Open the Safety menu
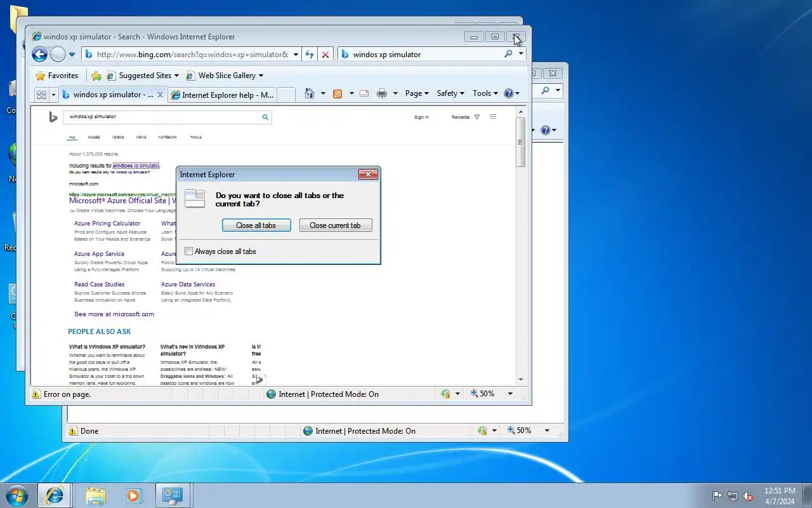812x508 pixels. [x=450, y=93]
